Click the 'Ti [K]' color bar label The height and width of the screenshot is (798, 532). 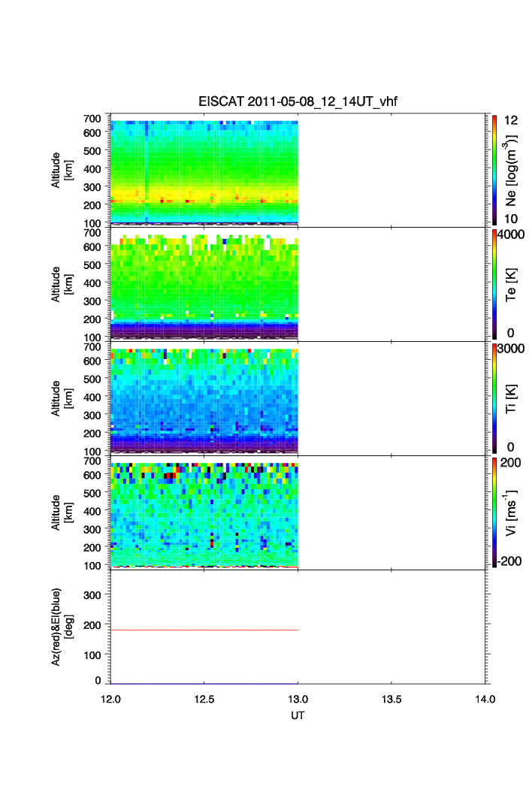coord(511,398)
